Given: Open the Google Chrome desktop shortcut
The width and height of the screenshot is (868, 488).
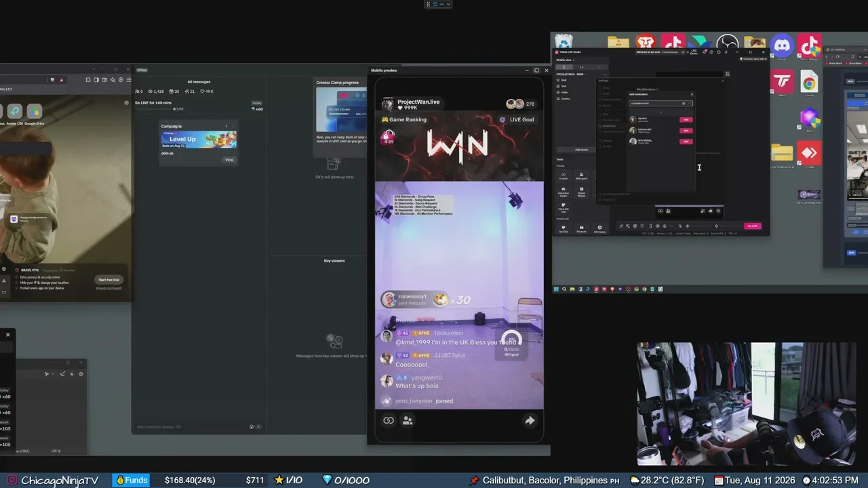Looking at the screenshot, I should click(x=809, y=83).
